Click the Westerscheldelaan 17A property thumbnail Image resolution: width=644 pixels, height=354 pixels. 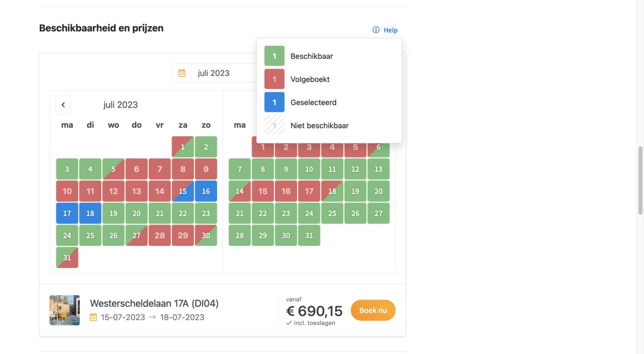pyautogui.click(x=65, y=310)
